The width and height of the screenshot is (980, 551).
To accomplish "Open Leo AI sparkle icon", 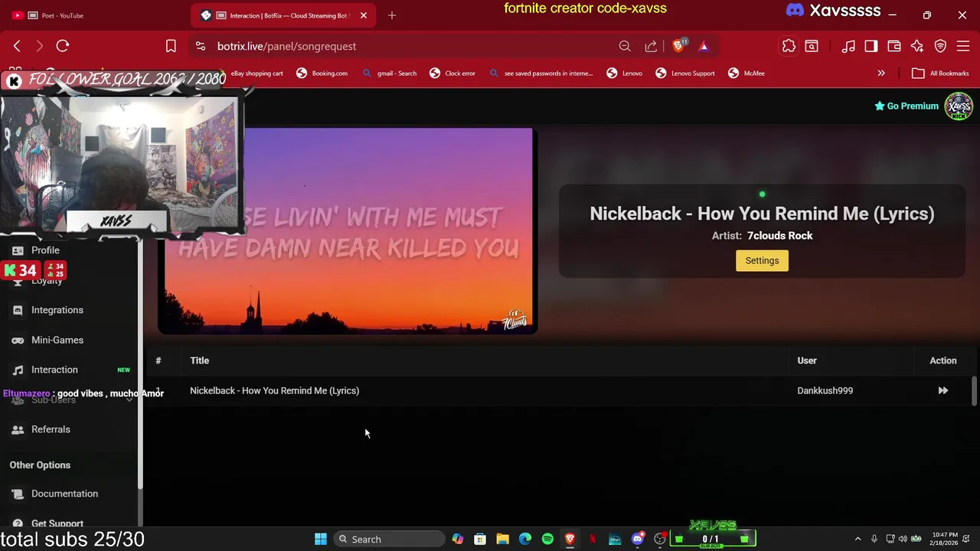I will [917, 46].
